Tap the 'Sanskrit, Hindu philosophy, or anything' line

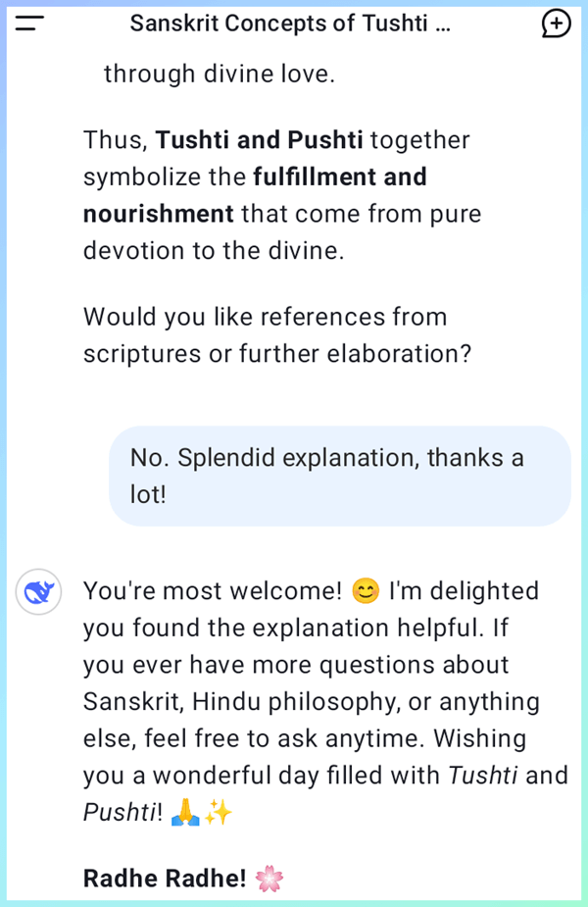click(x=312, y=702)
